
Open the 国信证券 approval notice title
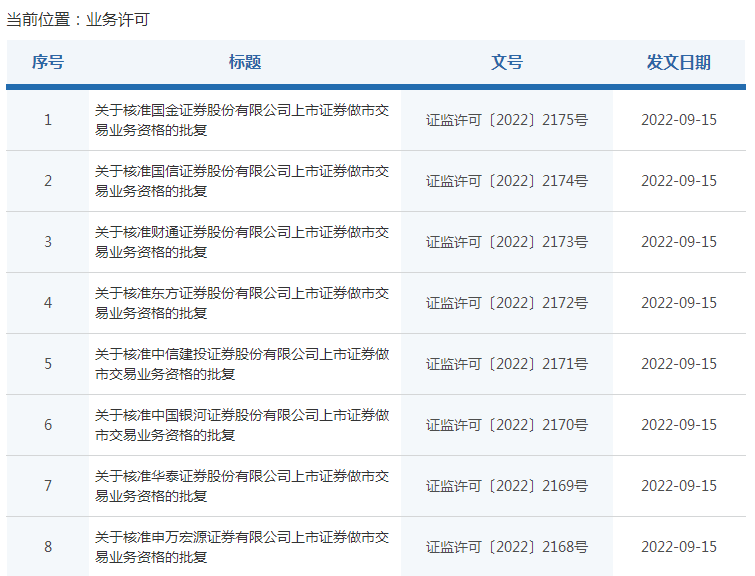click(242, 181)
